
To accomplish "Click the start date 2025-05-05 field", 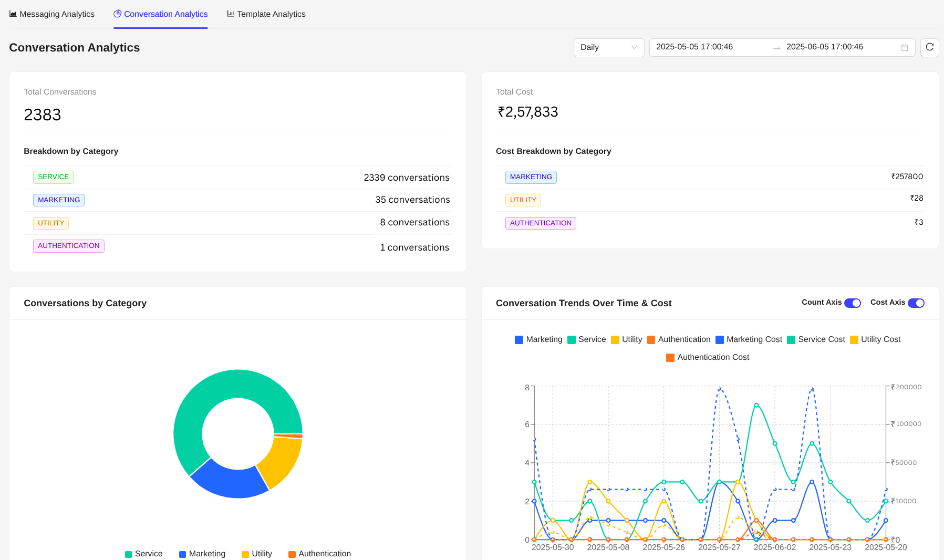I will pyautogui.click(x=694, y=47).
